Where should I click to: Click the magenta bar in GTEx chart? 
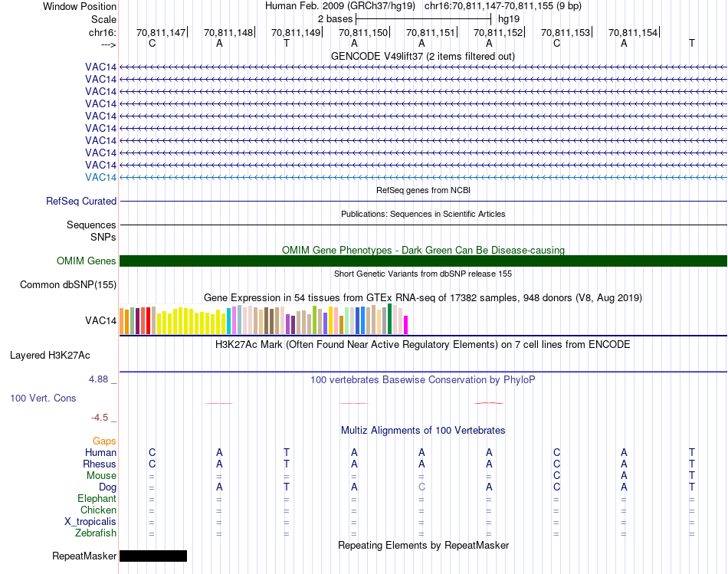tap(406, 325)
